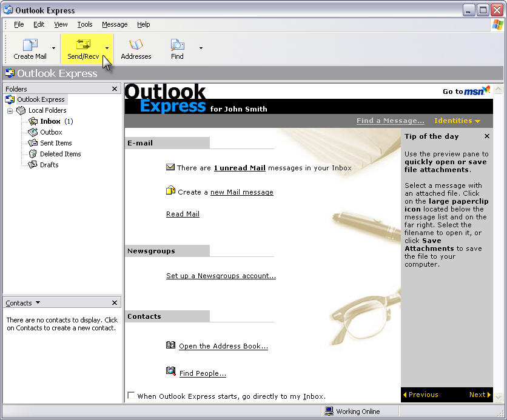Screen dimensions: 507x420
Task: Click the Outlook Express title bar icon
Action: [x=8, y=10]
